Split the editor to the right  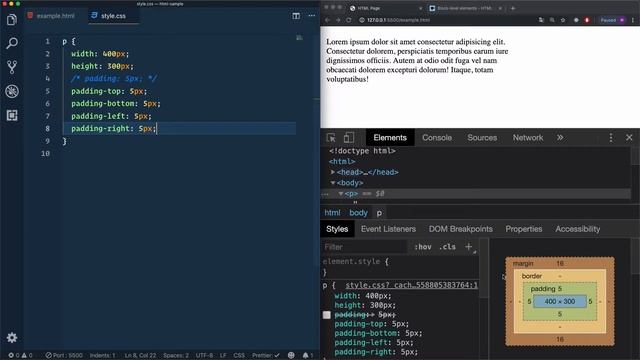(296, 16)
